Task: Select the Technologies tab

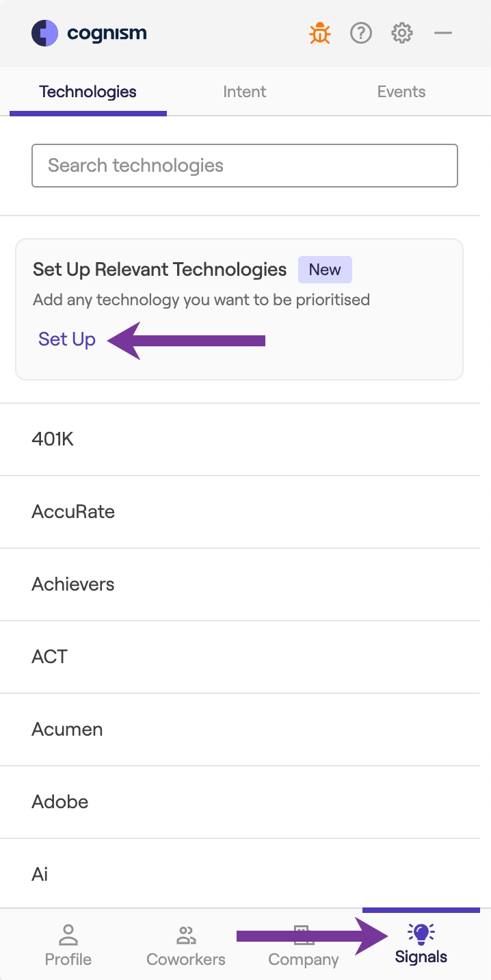Action: click(x=88, y=91)
